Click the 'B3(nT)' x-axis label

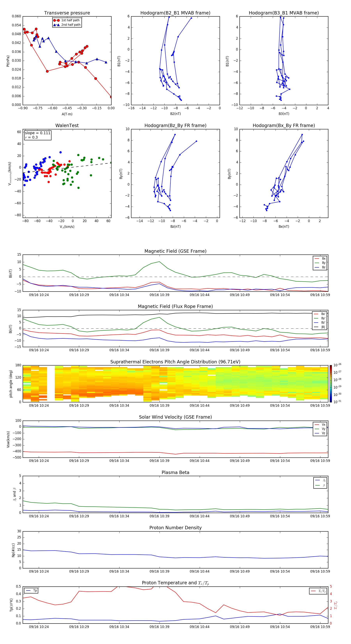[284, 114]
